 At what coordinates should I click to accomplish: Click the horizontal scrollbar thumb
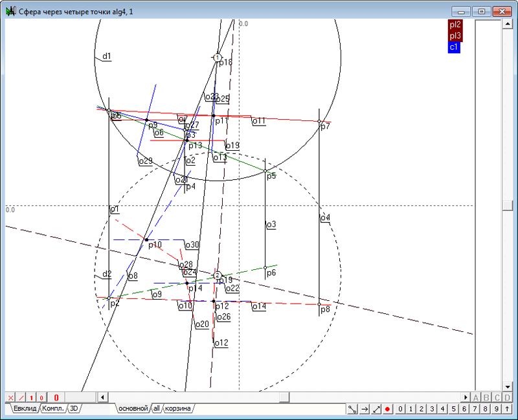[284, 397]
